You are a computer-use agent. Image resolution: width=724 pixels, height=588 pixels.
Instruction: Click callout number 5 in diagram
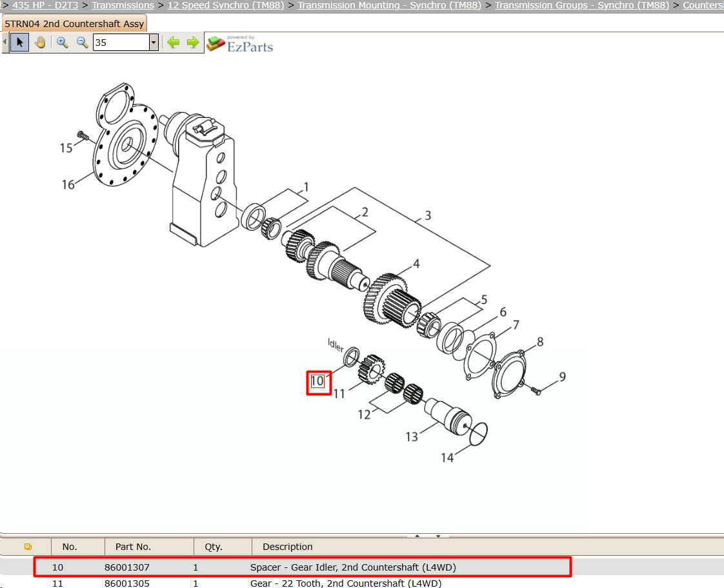[484, 300]
